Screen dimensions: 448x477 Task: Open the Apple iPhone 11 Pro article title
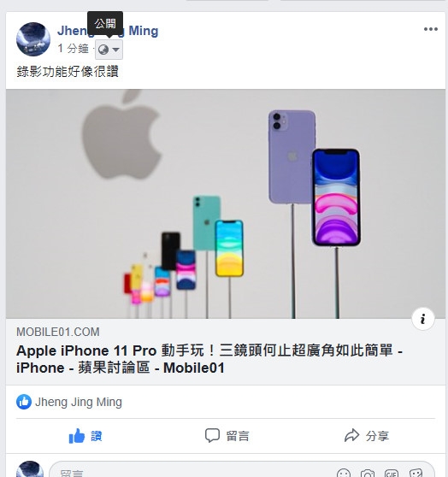(209, 359)
